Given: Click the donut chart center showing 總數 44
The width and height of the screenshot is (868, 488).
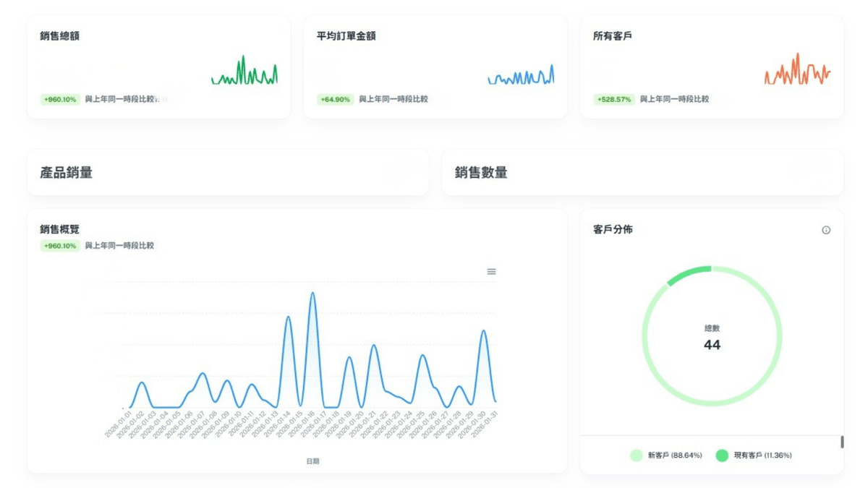Looking at the screenshot, I should 712,337.
